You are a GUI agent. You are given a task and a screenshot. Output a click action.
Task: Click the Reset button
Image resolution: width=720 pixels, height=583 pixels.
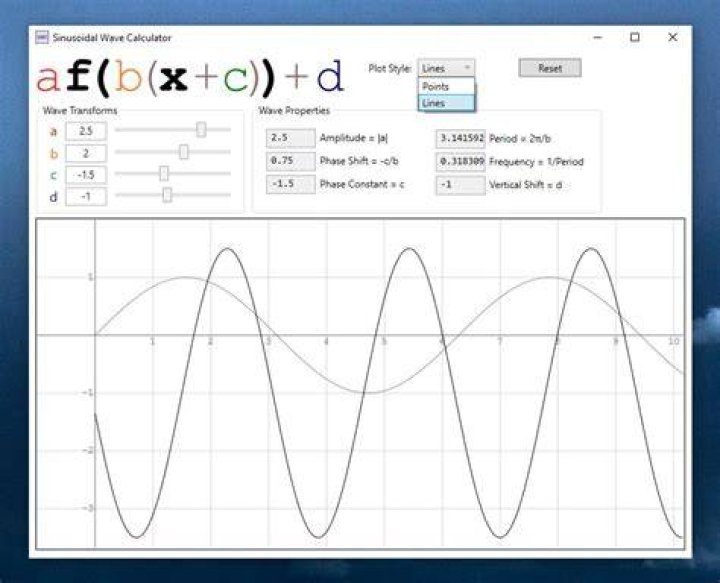pos(550,68)
